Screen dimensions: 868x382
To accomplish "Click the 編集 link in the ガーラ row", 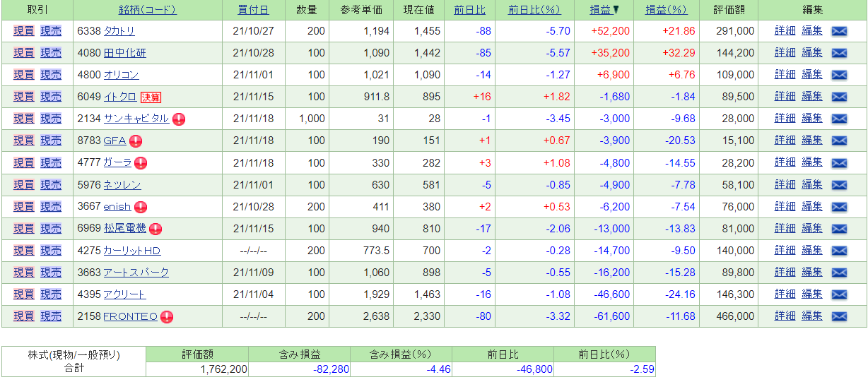I will pos(812,162).
